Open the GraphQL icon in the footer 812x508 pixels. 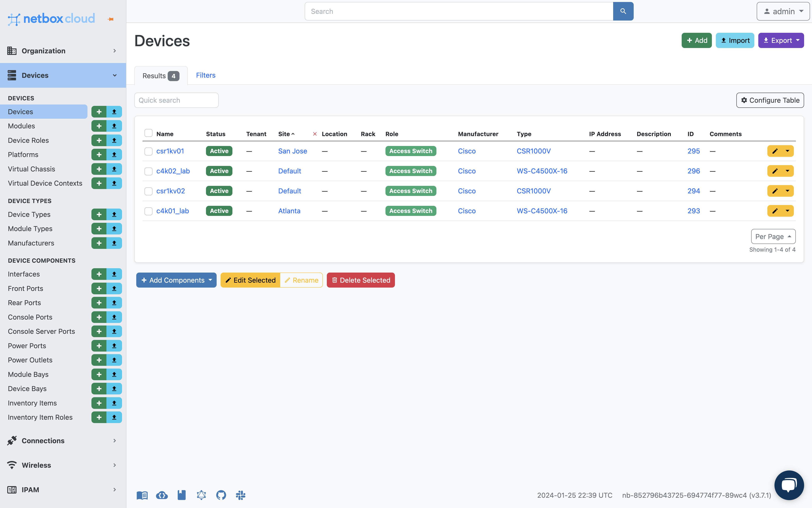[201, 495]
